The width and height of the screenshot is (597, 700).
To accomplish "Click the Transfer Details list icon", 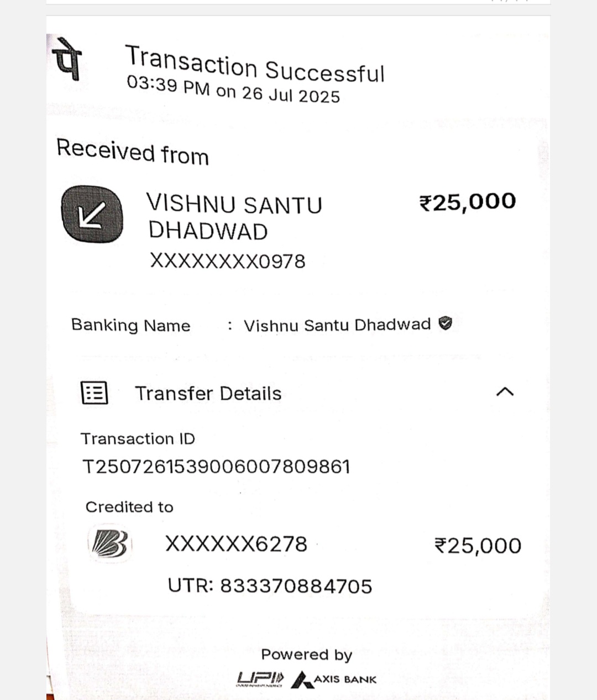I will click(x=95, y=393).
